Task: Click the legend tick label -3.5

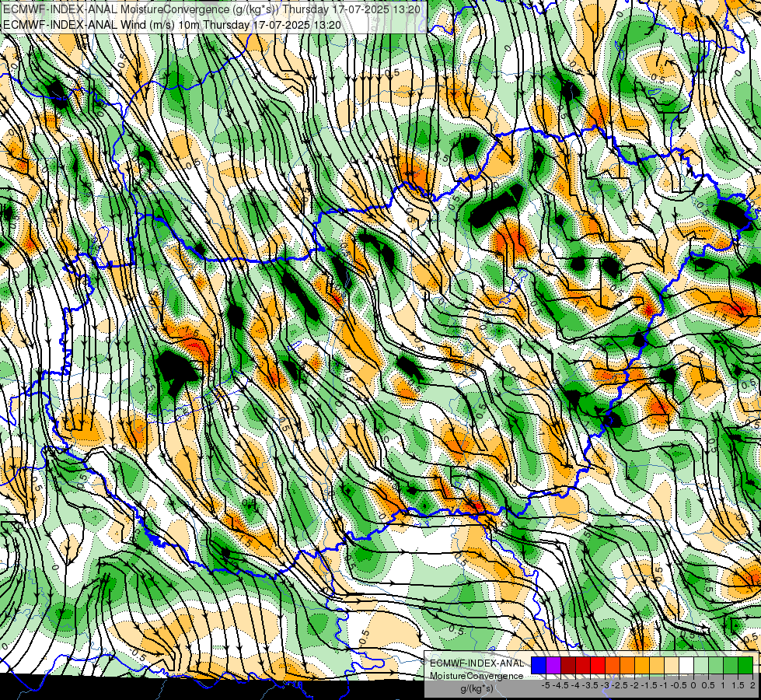Action: point(590,685)
